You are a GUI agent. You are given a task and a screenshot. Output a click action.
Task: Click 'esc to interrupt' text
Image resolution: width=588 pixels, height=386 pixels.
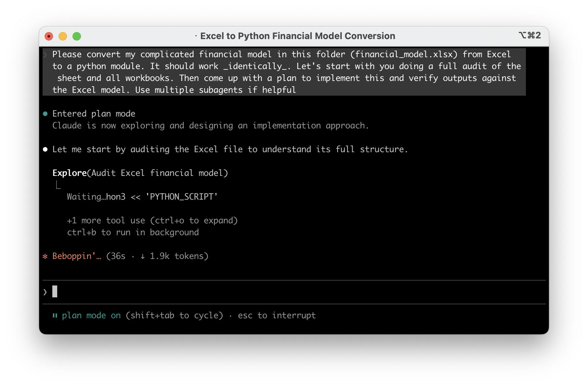277,315
